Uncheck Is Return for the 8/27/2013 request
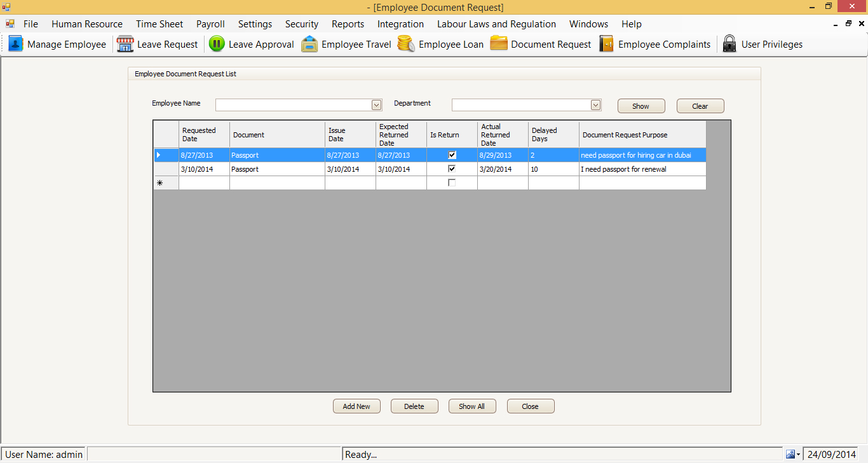Image resolution: width=868 pixels, height=463 pixels. coord(452,155)
